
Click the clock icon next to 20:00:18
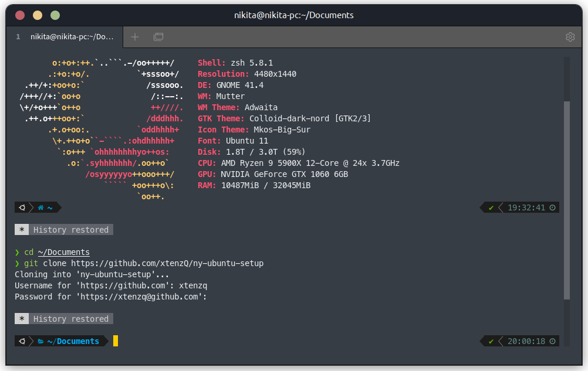(x=552, y=341)
